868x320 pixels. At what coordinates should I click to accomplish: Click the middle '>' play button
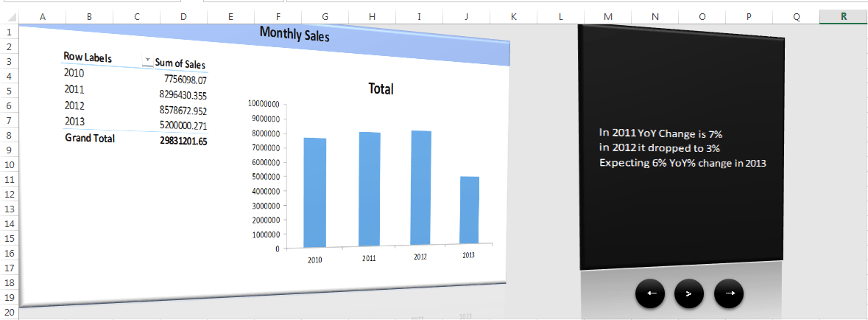(x=688, y=293)
